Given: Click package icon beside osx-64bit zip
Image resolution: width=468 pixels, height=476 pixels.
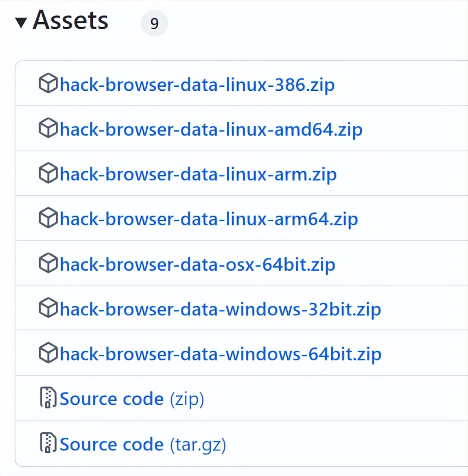Looking at the screenshot, I should [x=48, y=263].
